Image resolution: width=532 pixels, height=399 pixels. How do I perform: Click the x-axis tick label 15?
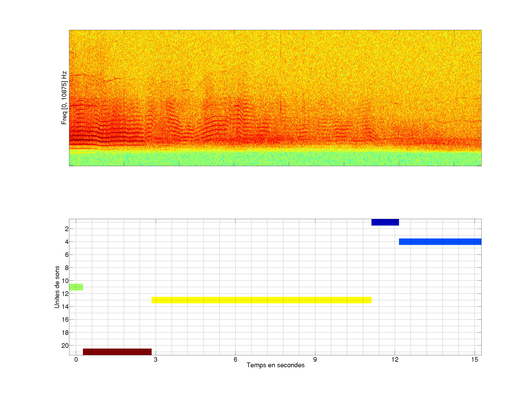(x=474, y=359)
